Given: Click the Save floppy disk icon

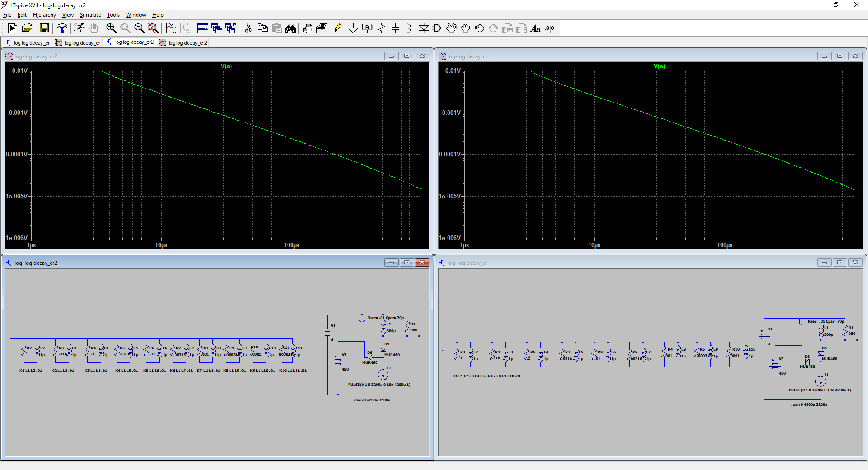Looking at the screenshot, I should click(44, 28).
